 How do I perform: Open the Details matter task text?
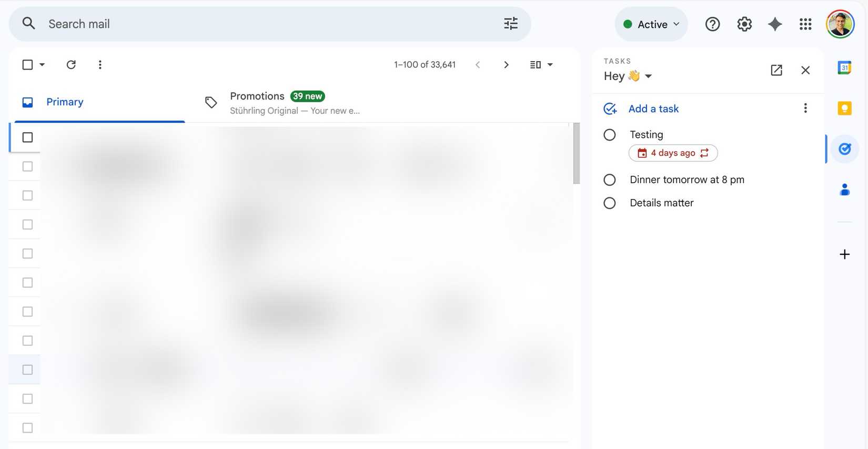pos(662,203)
